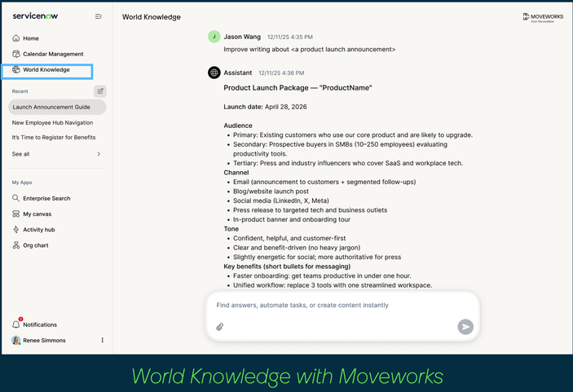
Task: Select World Knowledge in the sidebar
Action: (x=47, y=71)
